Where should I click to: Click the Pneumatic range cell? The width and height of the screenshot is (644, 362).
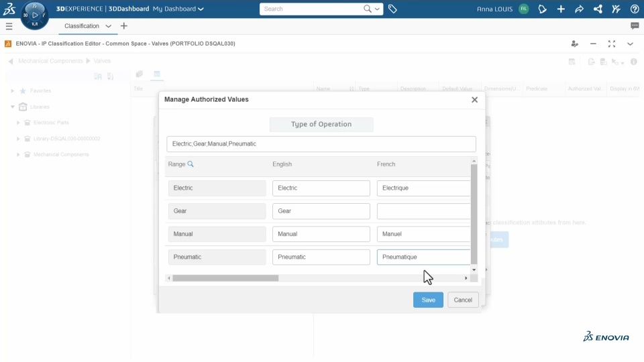click(x=217, y=257)
